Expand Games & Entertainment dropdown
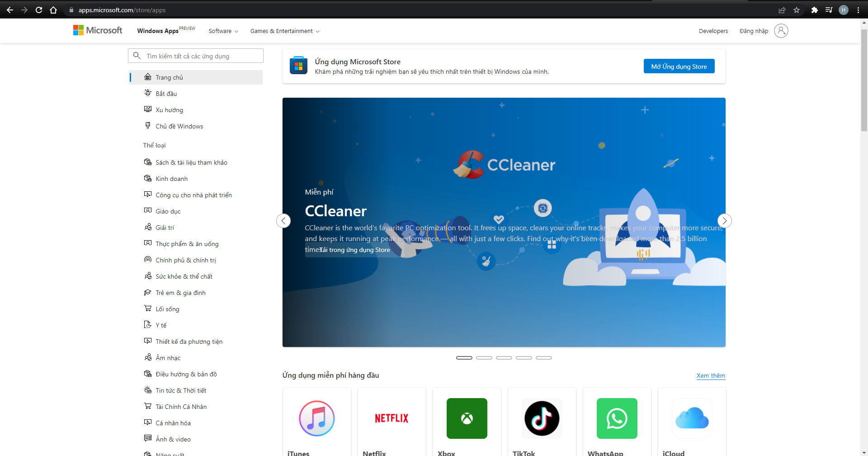 point(285,31)
